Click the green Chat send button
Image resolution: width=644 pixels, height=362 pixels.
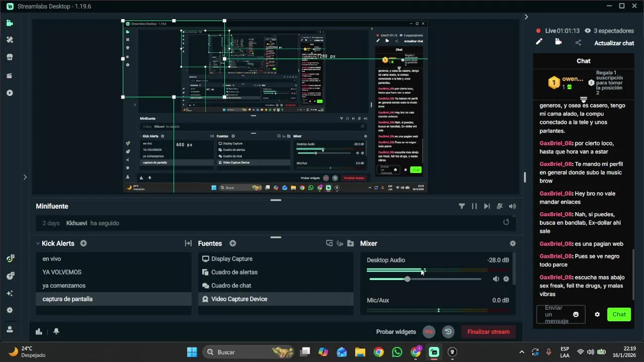coord(619,314)
